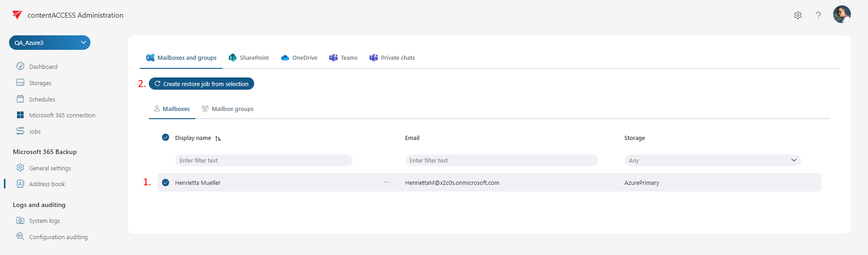Open System logs page

(44, 221)
